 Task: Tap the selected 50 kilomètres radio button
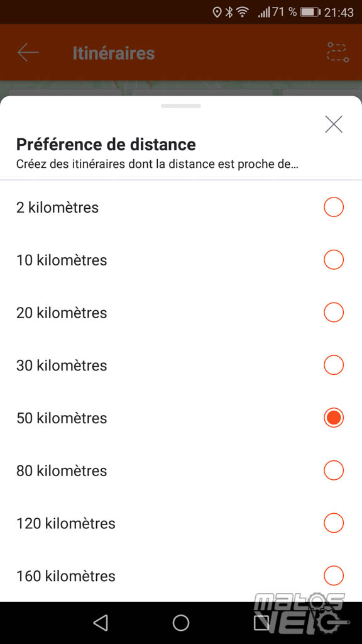pos(334,418)
